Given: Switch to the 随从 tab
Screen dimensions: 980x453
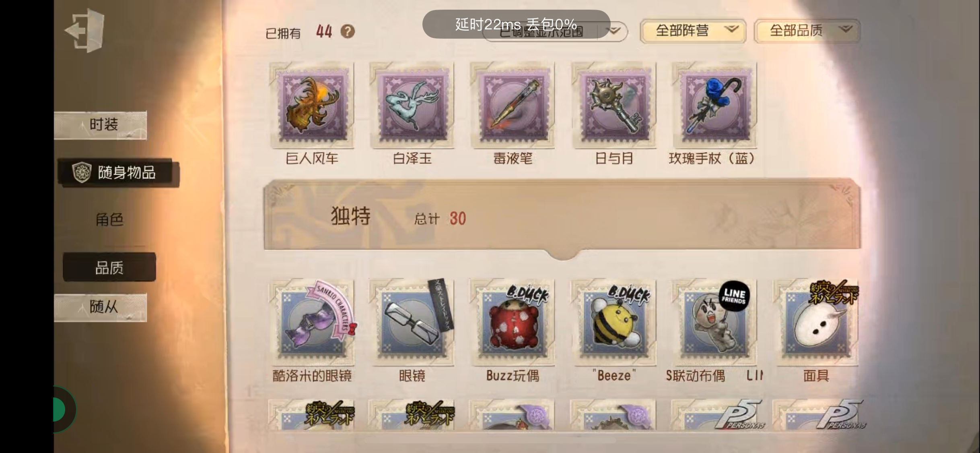Looking at the screenshot, I should (x=101, y=307).
